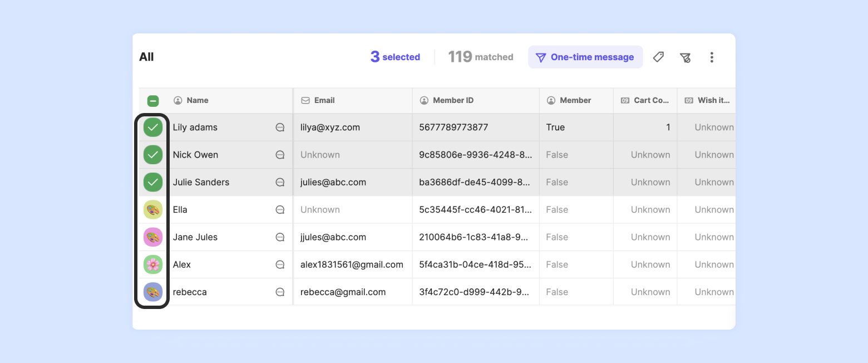
Task: Sort by the Email column header
Action: click(x=324, y=101)
